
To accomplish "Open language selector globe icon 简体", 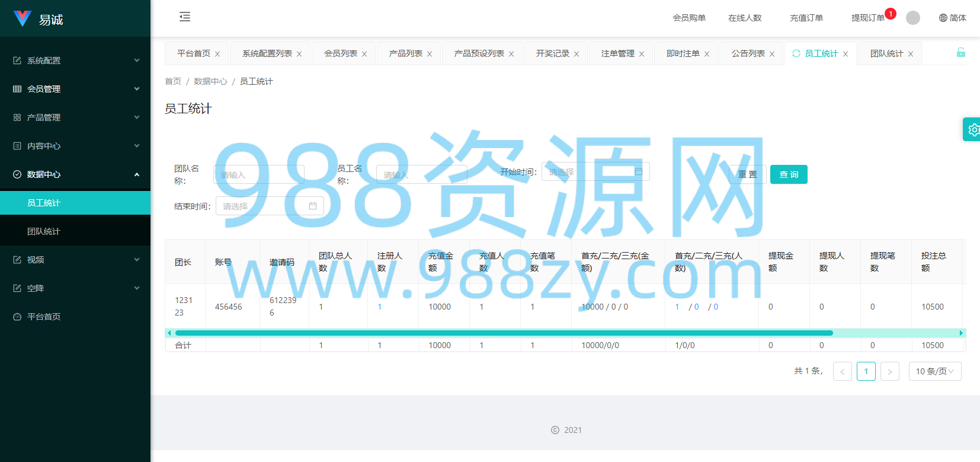I will 952,18.
